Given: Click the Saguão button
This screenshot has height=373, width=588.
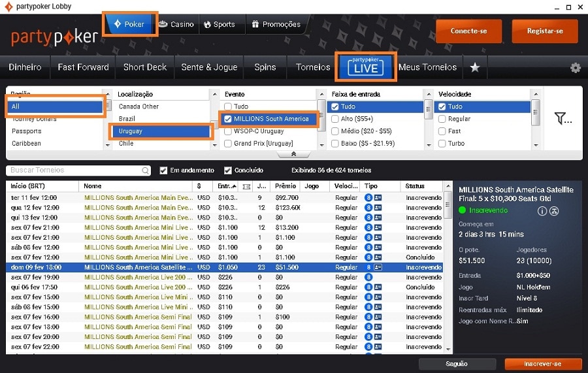Looking at the screenshot, I should [457, 364].
